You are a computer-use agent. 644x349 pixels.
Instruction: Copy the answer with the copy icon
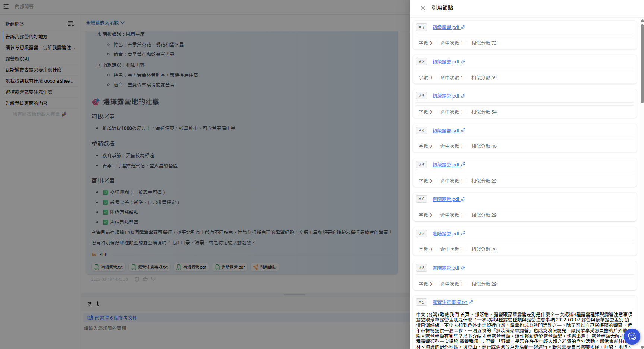[137, 279]
